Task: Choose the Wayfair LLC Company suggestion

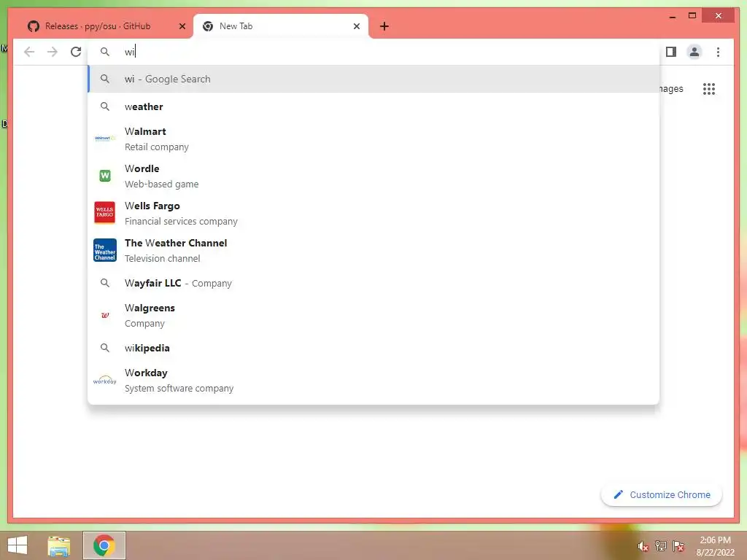Action: tap(373, 283)
